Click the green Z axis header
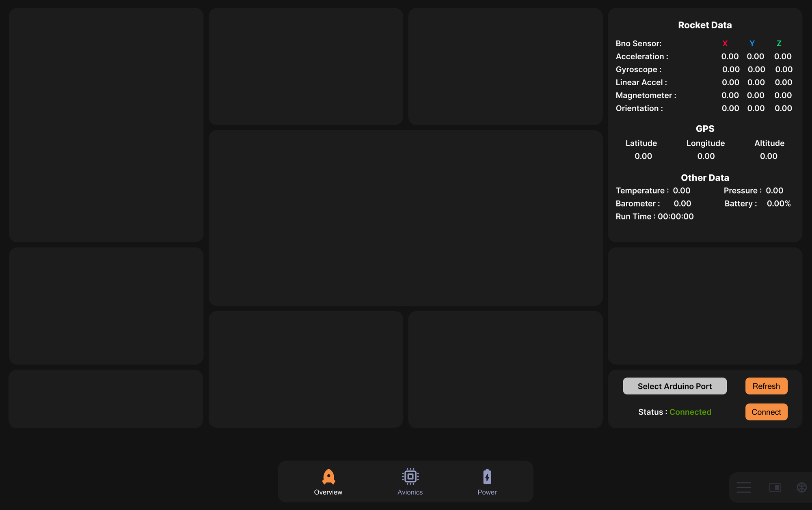The image size is (812, 510). [x=779, y=43]
